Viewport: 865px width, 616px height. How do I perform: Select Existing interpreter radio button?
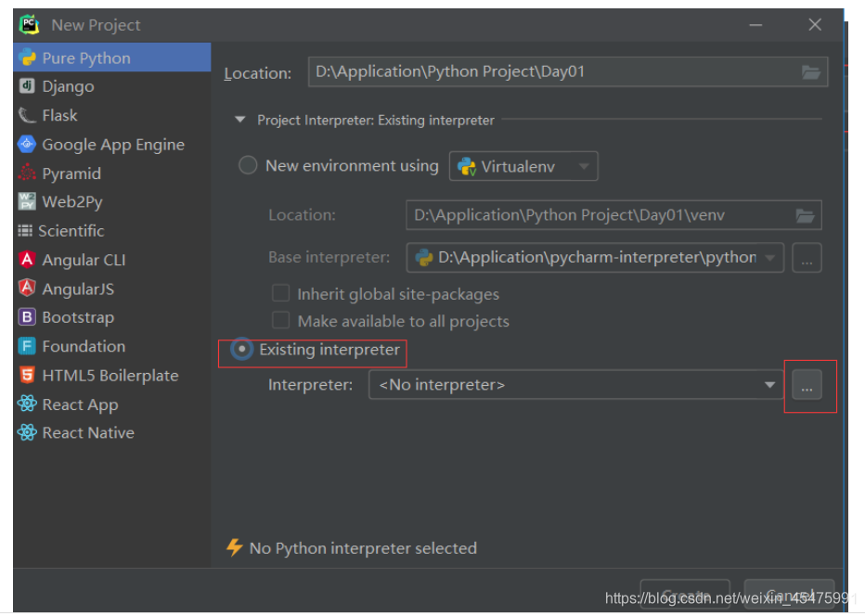point(241,349)
